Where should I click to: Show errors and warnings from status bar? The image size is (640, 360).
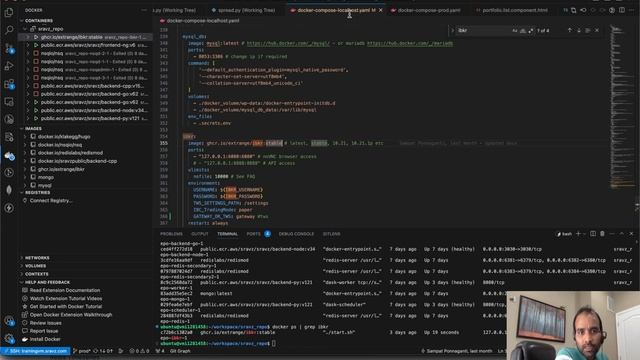point(140,351)
